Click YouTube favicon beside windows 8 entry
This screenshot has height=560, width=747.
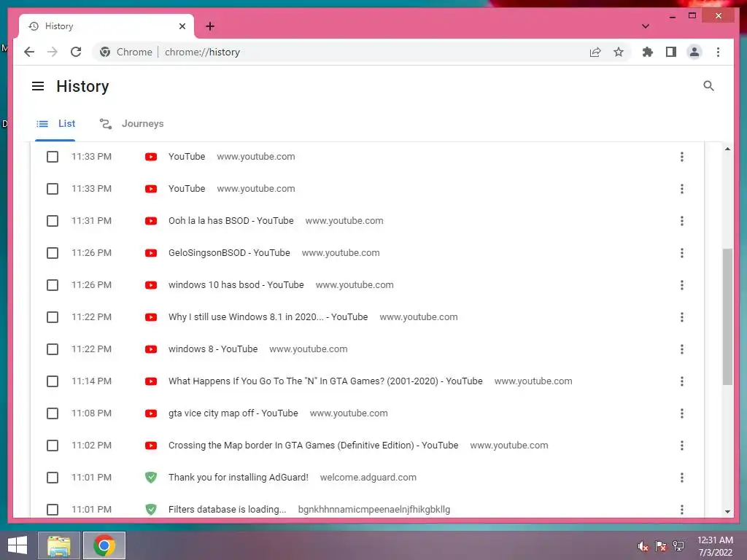(151, 349)
